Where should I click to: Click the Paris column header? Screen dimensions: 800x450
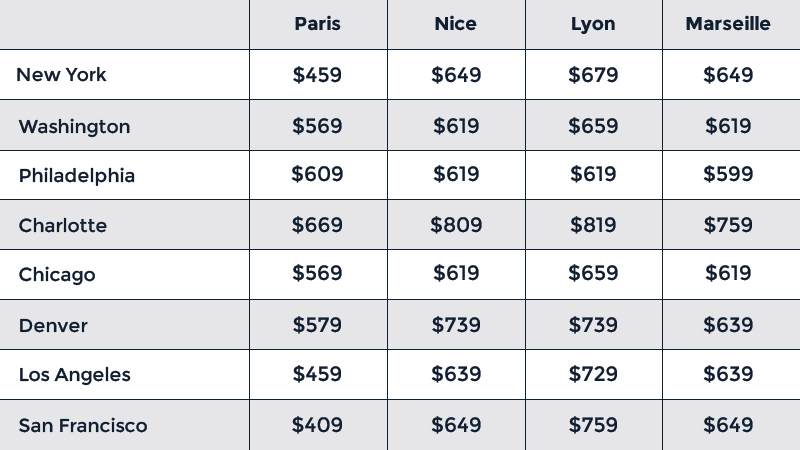point(317,24)
